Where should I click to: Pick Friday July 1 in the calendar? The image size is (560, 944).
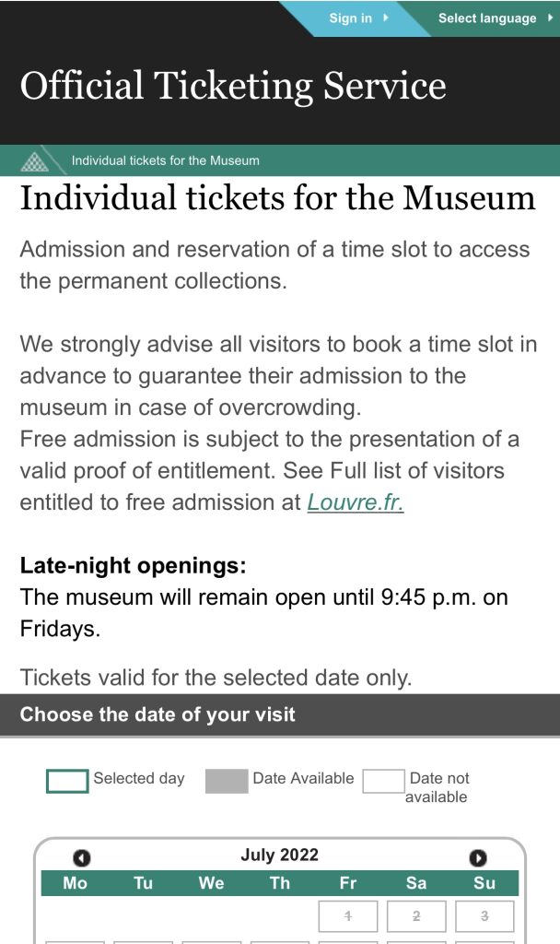(348, 916)
